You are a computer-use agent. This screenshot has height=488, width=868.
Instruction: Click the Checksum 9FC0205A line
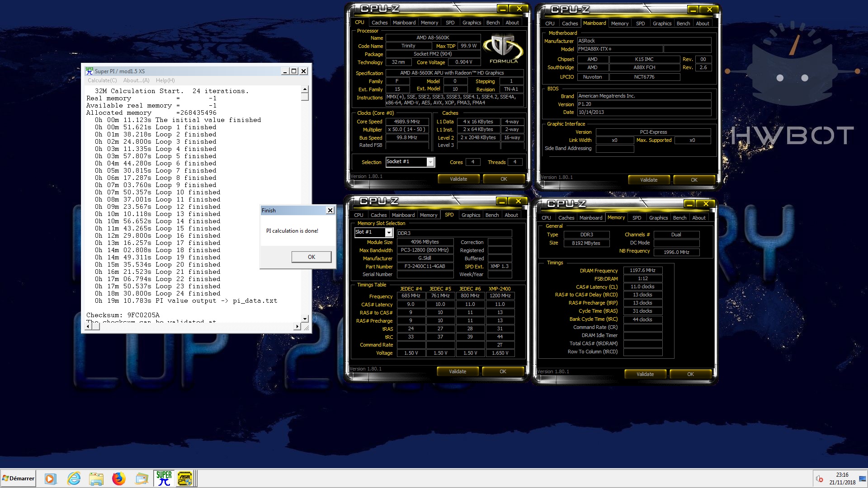[x=123, y=315]
